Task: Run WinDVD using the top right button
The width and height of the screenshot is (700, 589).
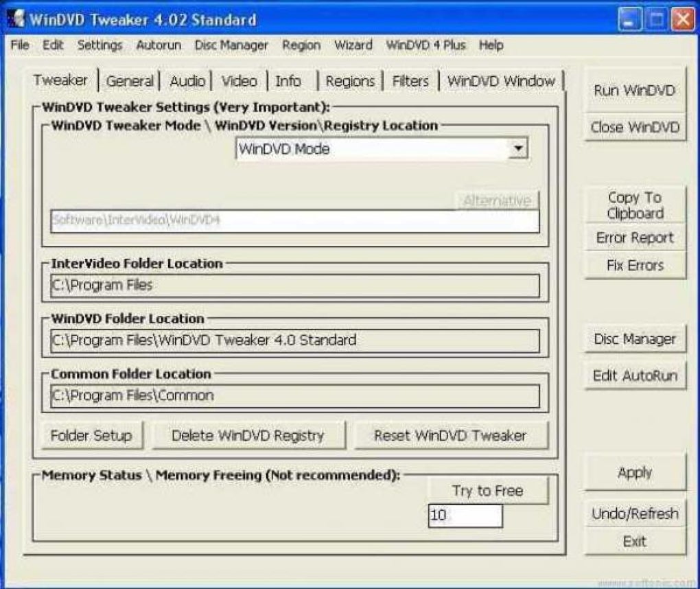Action: click(x=633, y=90)
